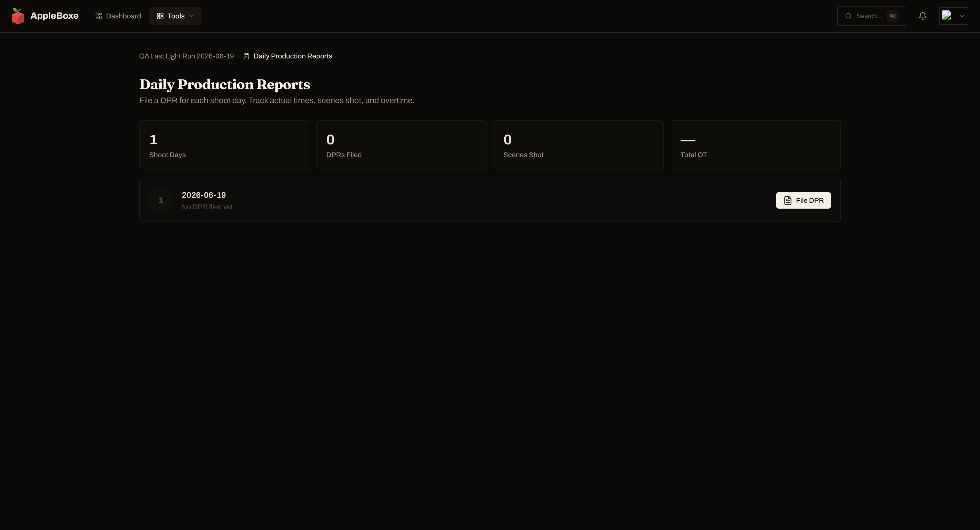Click the document icon on File DPR
Viewport: 980px width, 530px height.
coord(788,200)
